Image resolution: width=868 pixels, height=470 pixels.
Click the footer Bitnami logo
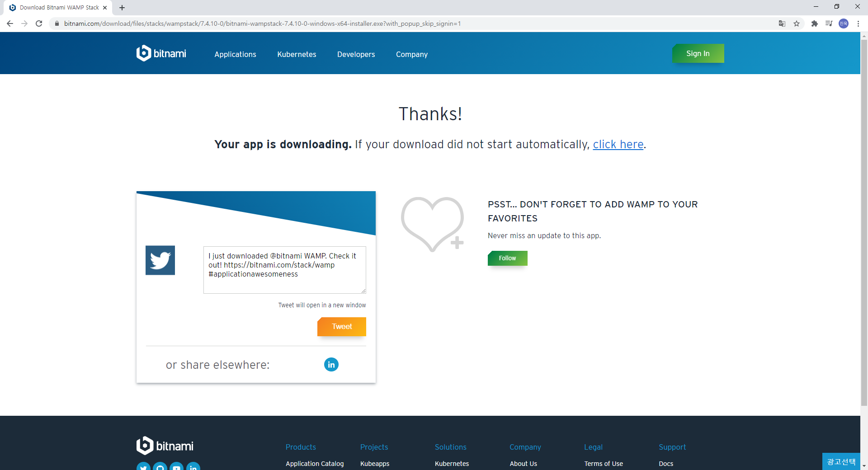coord(165,446)
